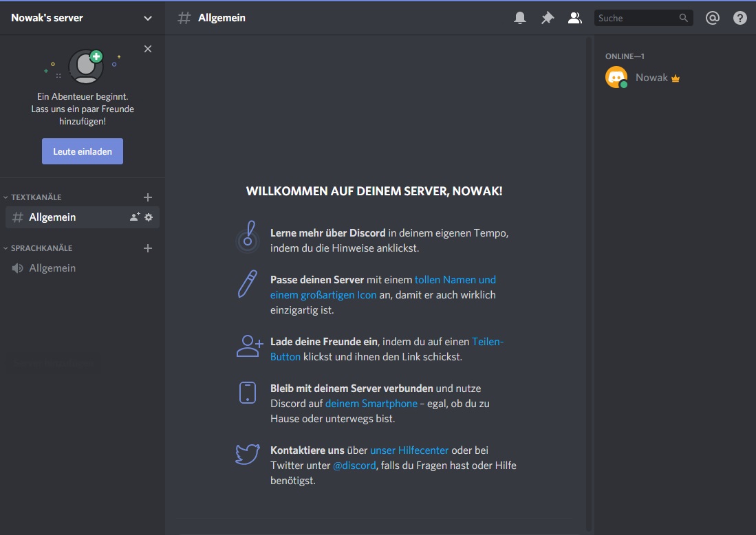Click the chat area scrollbar
Viewport: 756px width, 535px height.
click(x=589, y=285)
